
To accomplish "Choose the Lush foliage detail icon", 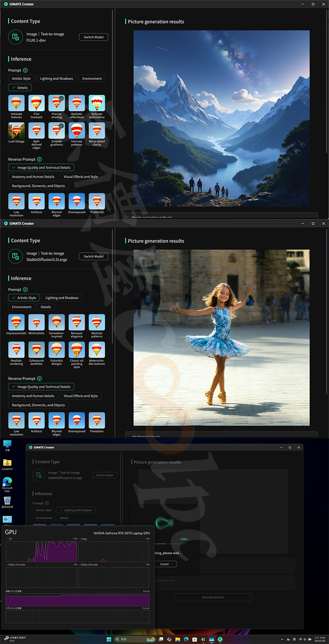I will (16, 130).
